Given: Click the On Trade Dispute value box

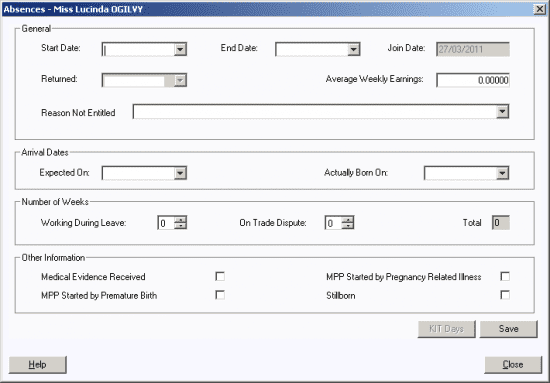Looking at the screenshot, I should (x=334, y=223).
